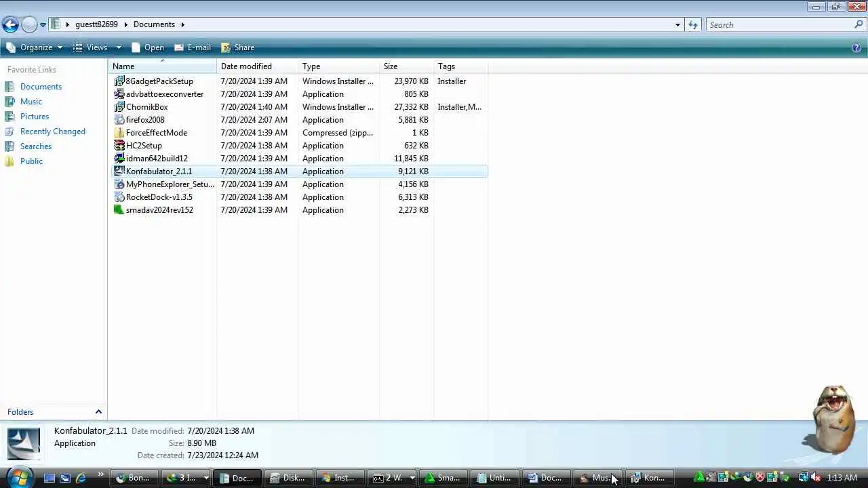
Task: Expand the Folders pane chevron
Action: tap(98, 412)
